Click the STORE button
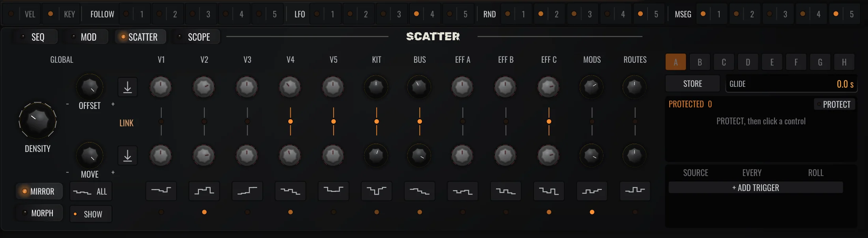868x238 pixels. (693, 84)
